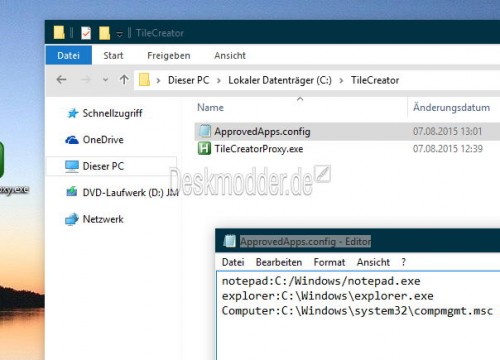Select OneDrive in navigation pane
The width and height of the screenshot is (500, 360).
pos(103,140)
